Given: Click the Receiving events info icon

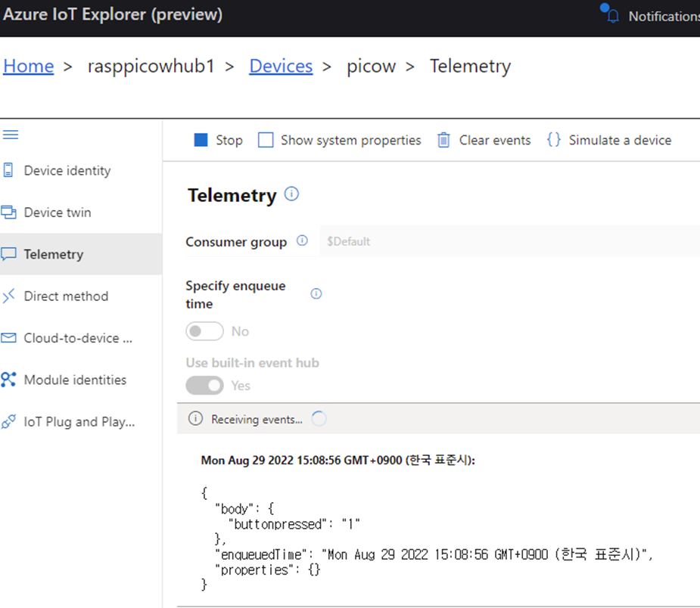Looking at the screenshot, I should (195, 419).
